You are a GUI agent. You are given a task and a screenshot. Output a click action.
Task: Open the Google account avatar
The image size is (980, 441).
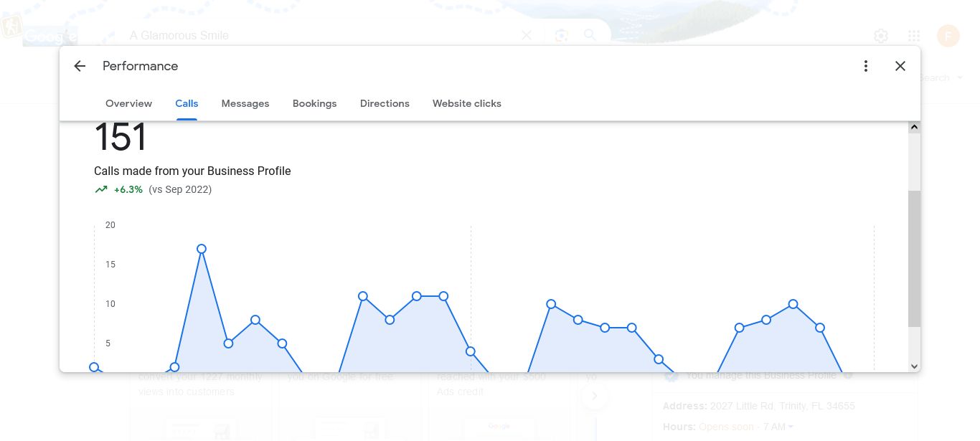pos(948,36)
